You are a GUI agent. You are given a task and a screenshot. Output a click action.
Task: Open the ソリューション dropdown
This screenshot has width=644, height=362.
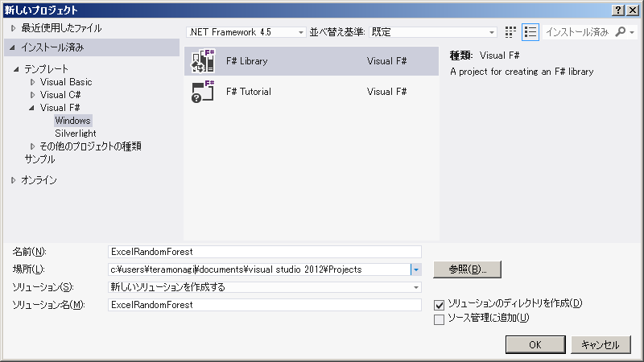click(265, 287)
